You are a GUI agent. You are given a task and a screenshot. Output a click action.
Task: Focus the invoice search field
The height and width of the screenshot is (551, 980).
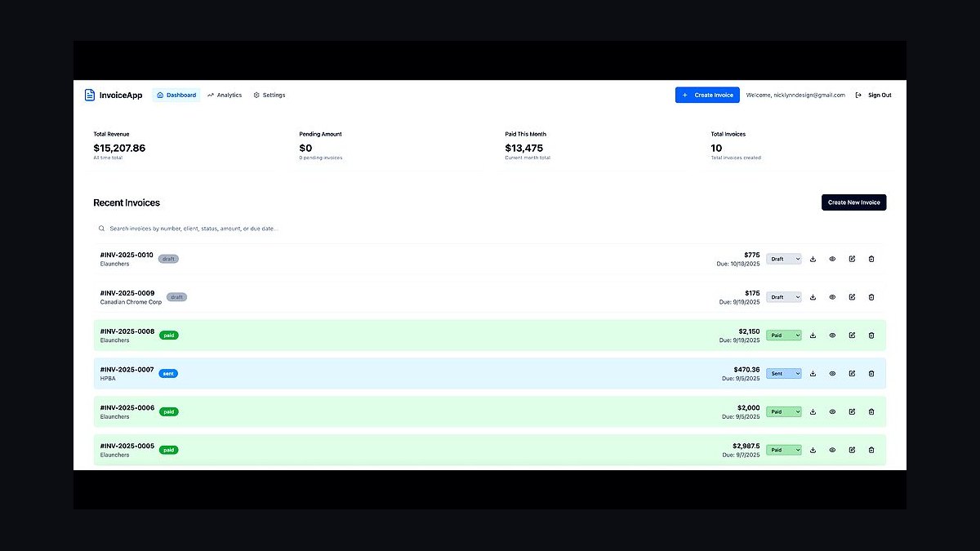point(490,229)
